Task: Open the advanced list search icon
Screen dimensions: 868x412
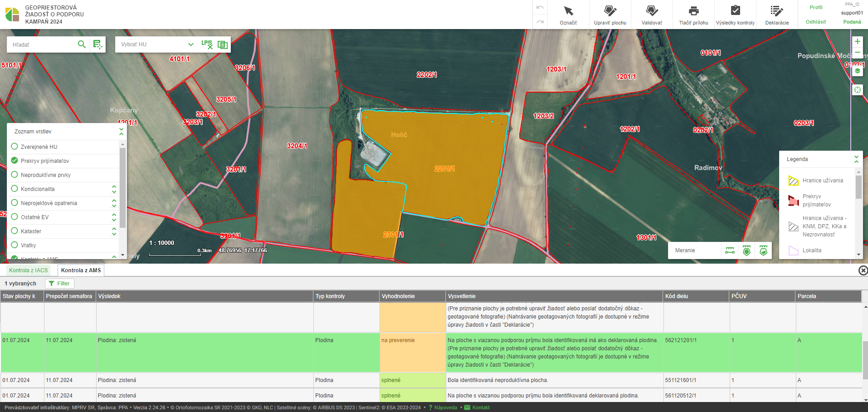Action: 98,44
